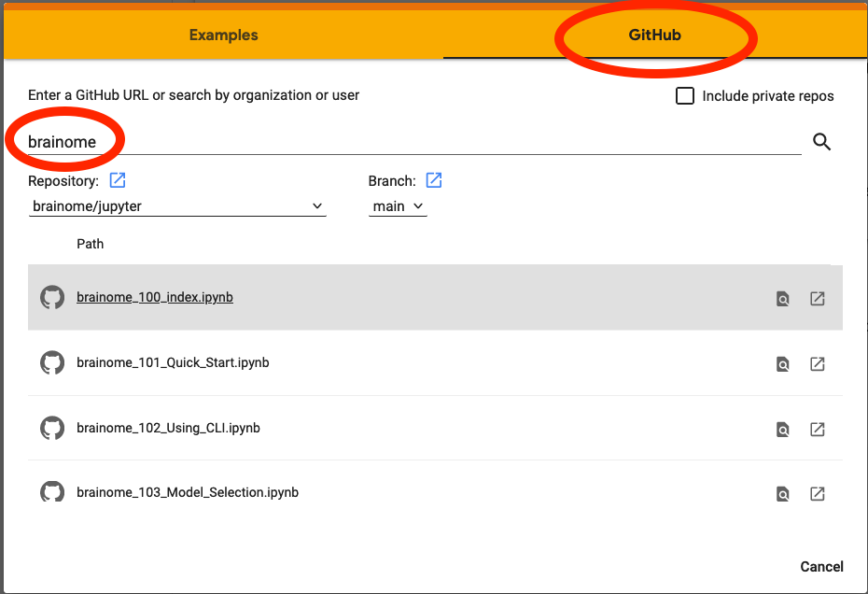Click GitHub logo icon beside brainome_100_index.ipynb
Viewport: 868px width, 594px height.
[x=52, y=298]
